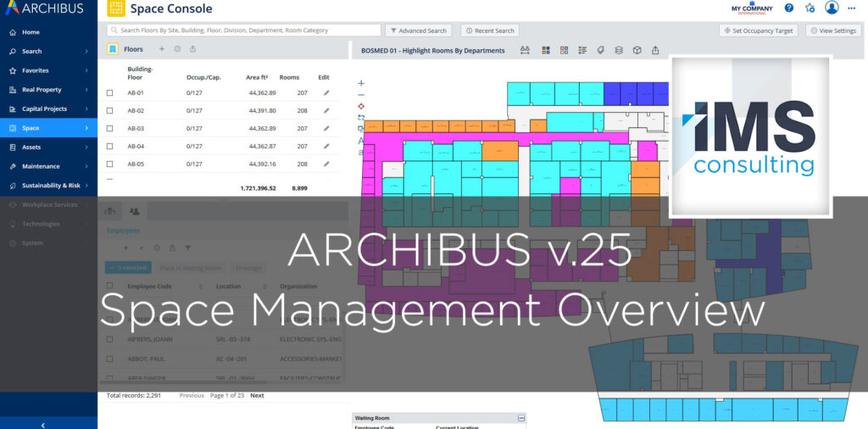Click the Floors panel circle icon
Screen dimensions: 868x429
point(177,49)
